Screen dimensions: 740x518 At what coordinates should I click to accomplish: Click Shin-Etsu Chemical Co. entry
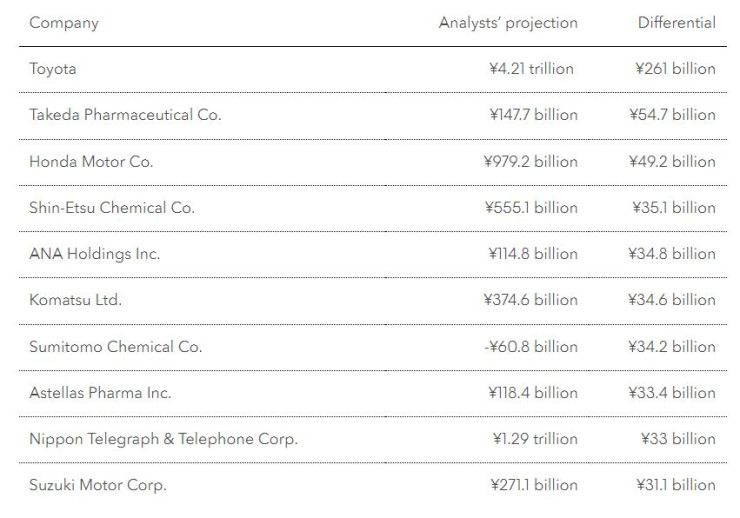(112, 208)
